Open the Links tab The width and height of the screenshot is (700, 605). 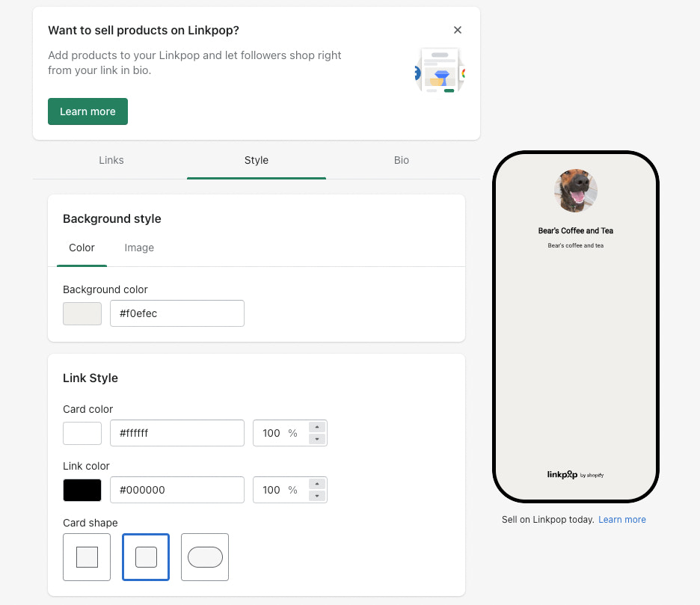(111, 160)
